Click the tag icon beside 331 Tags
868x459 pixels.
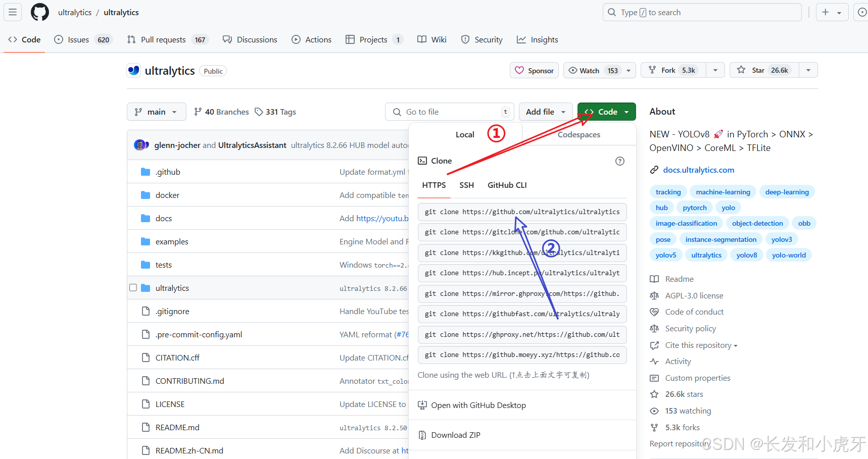click(259, 112)
